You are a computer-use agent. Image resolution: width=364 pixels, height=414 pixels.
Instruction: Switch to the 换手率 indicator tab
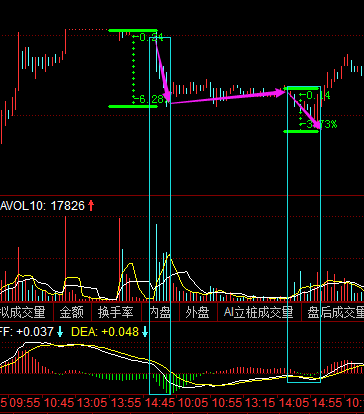click(x=116, y=312)
